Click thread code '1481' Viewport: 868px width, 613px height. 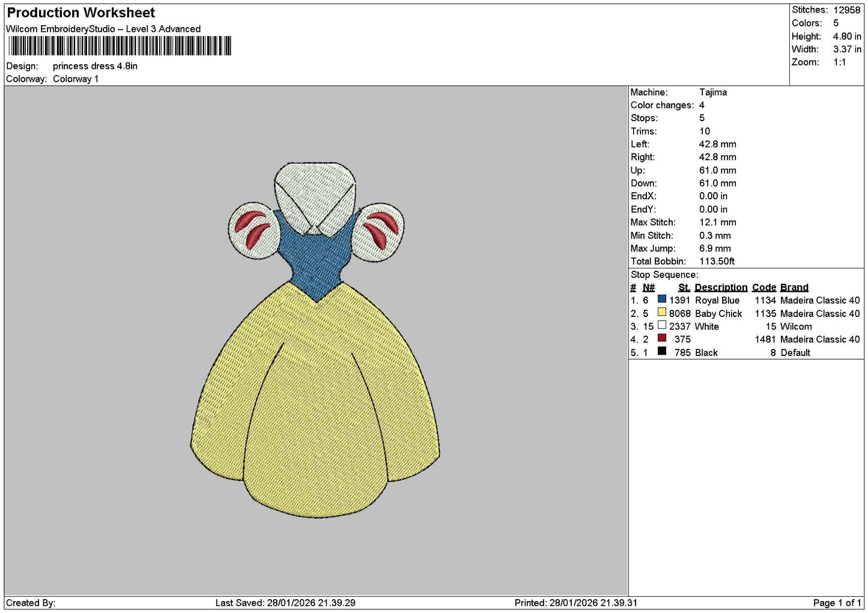[765, 339]
